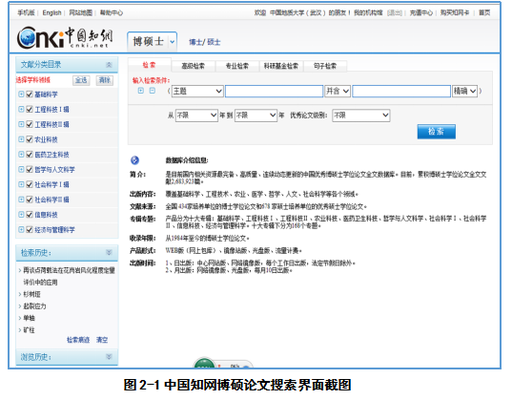The height and width of the screenshot is (400, 512).
Task: Focus the second 并含 keyword input field
Action: 401,91
